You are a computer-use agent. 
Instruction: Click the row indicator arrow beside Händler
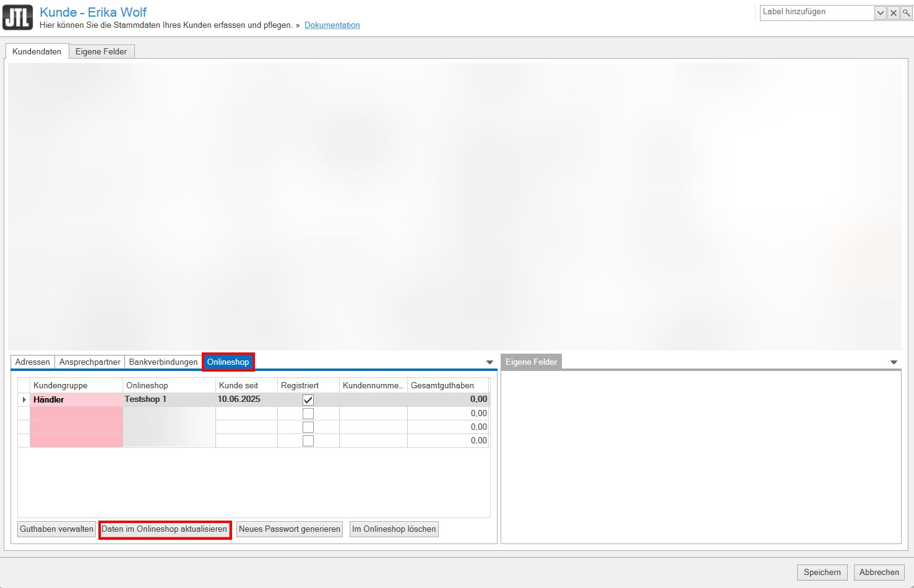[24, 400]
